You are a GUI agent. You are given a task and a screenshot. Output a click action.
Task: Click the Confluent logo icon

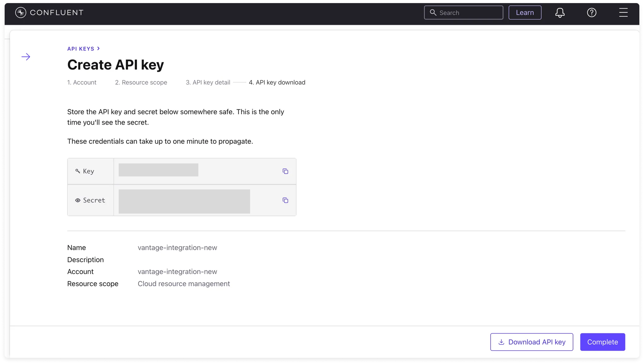point(20,12)
